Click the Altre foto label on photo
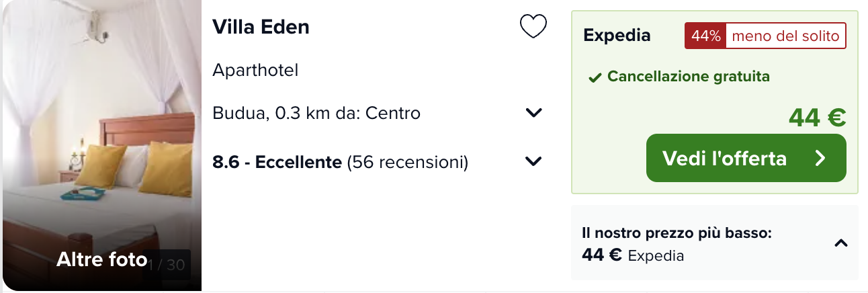Viewport: 868px width, 293px height. click(101, 259)
